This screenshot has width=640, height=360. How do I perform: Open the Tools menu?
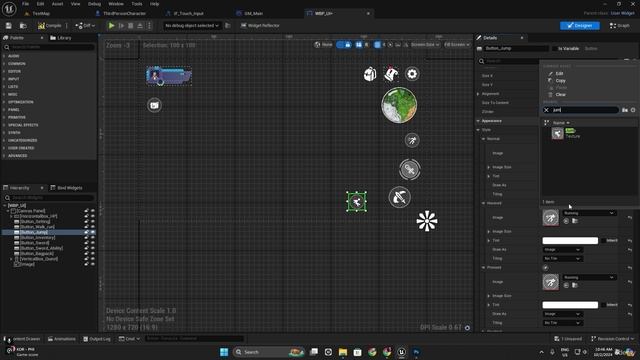[x=137, y=4]
